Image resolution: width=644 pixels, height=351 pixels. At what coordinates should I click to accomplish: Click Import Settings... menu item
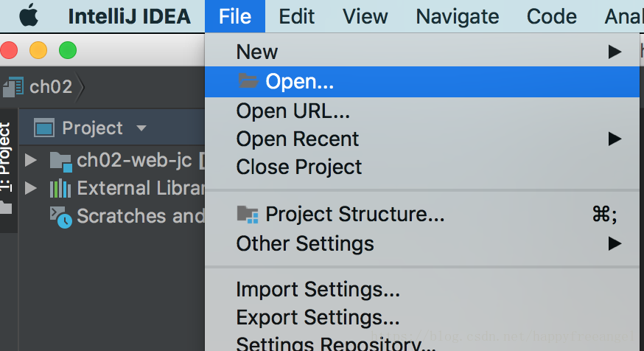tap(318, 289)
